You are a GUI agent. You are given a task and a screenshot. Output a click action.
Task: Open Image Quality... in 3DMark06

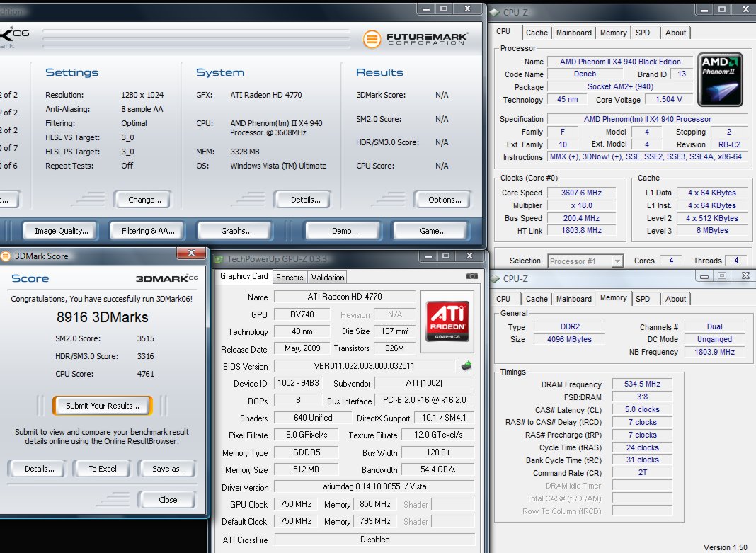coord(62,231)
